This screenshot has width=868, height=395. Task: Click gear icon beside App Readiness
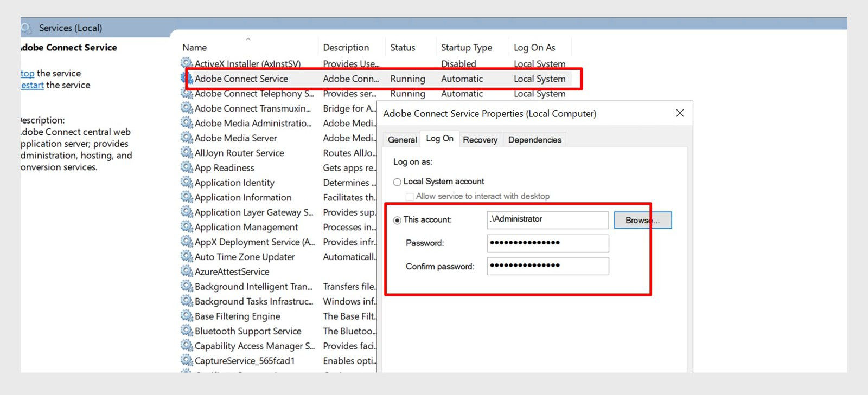click(x=187, y=167)
